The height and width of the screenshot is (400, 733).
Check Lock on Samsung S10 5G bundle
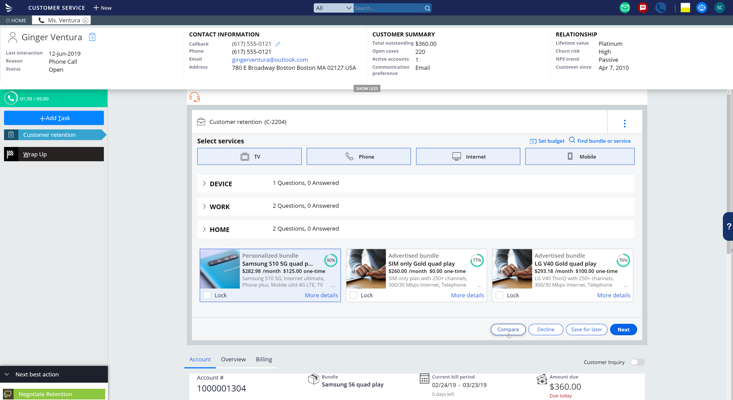pyautogui.click(x=208, y=295)
